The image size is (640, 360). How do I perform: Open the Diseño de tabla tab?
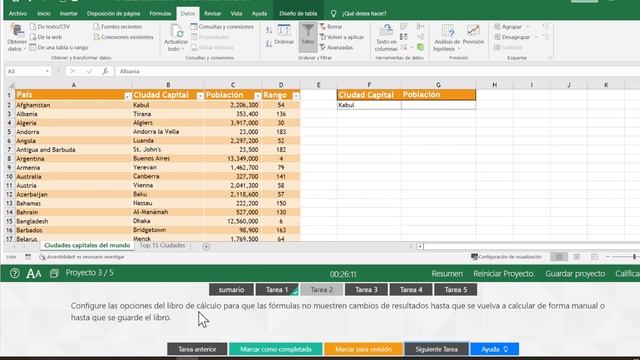(x=298, y=13)
